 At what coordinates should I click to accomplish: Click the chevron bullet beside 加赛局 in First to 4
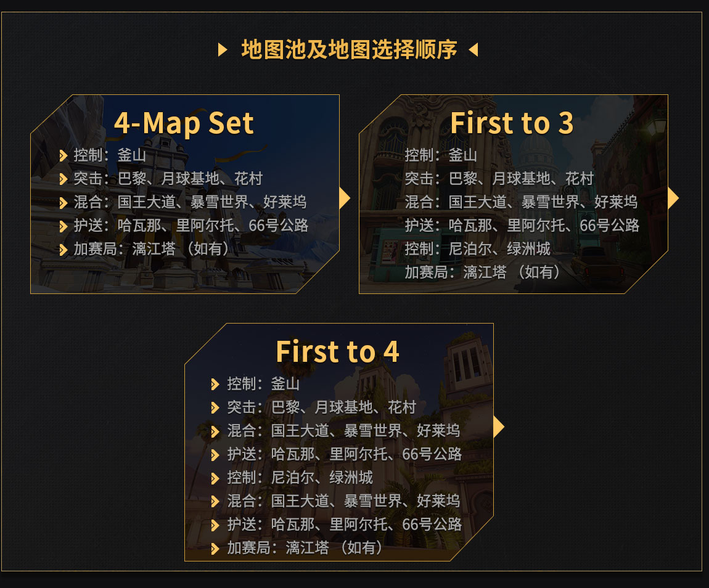[215, 549]
